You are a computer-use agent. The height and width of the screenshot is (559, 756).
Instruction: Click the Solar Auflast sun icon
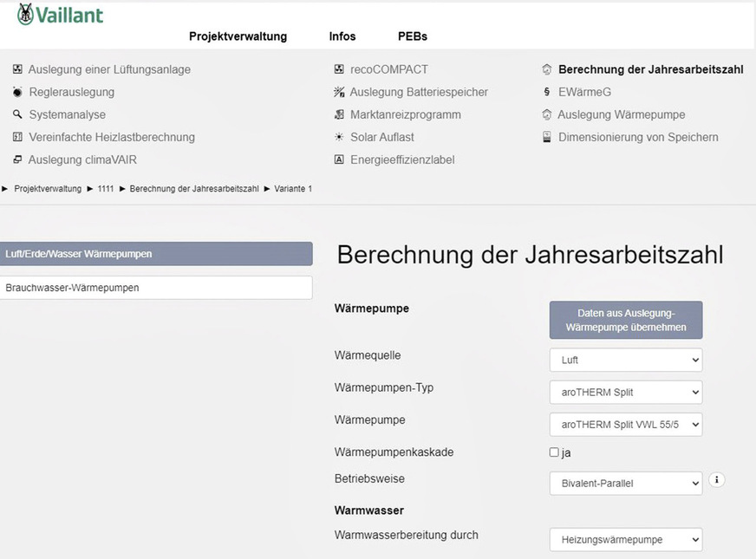coord(338,137)
